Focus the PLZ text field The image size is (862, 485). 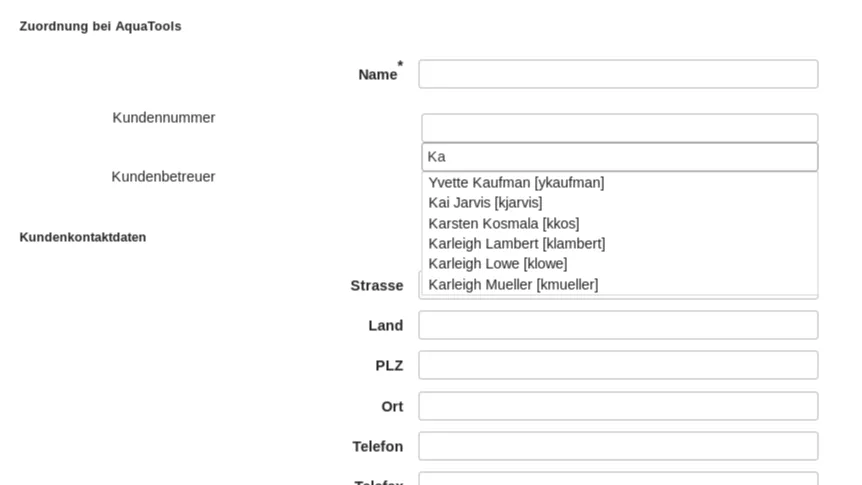[617, 365]
